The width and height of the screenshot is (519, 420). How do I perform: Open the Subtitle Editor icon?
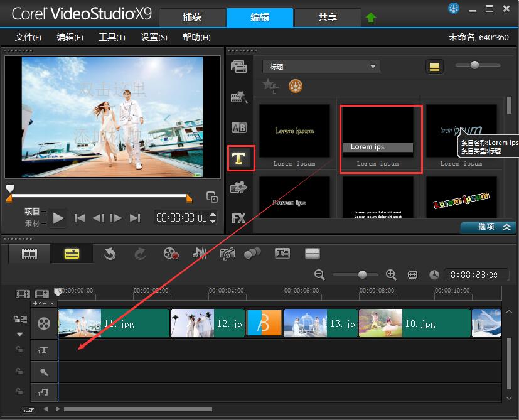click(x=282, y=254)
